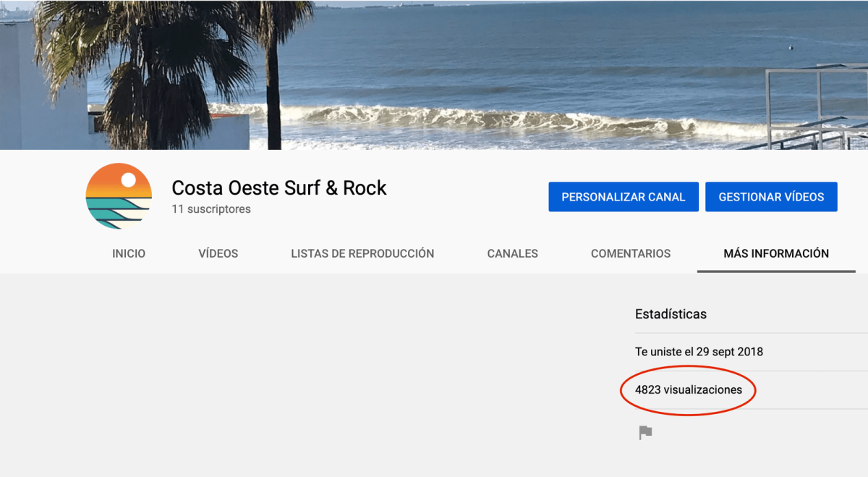The width and height of the screenshot is (868, 477).
Task: Click the join date 29 sept 2018
Action: (x=699, y=352)
